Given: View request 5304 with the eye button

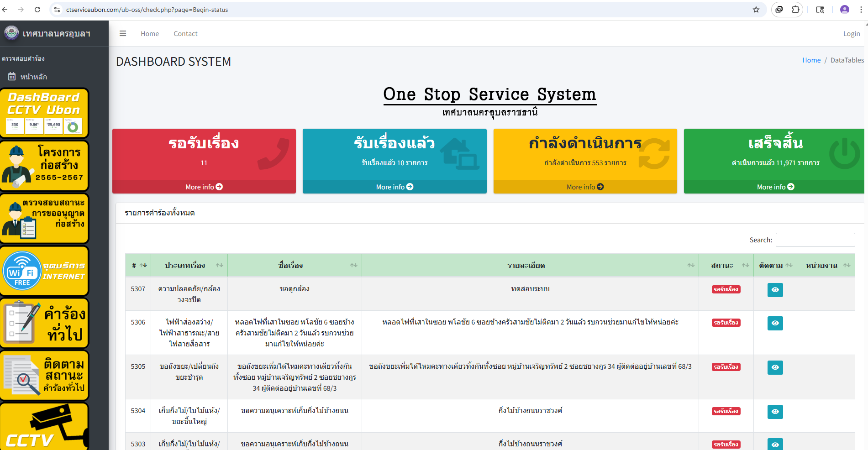Looking at the screenshot, I should [x=775, y=412].
